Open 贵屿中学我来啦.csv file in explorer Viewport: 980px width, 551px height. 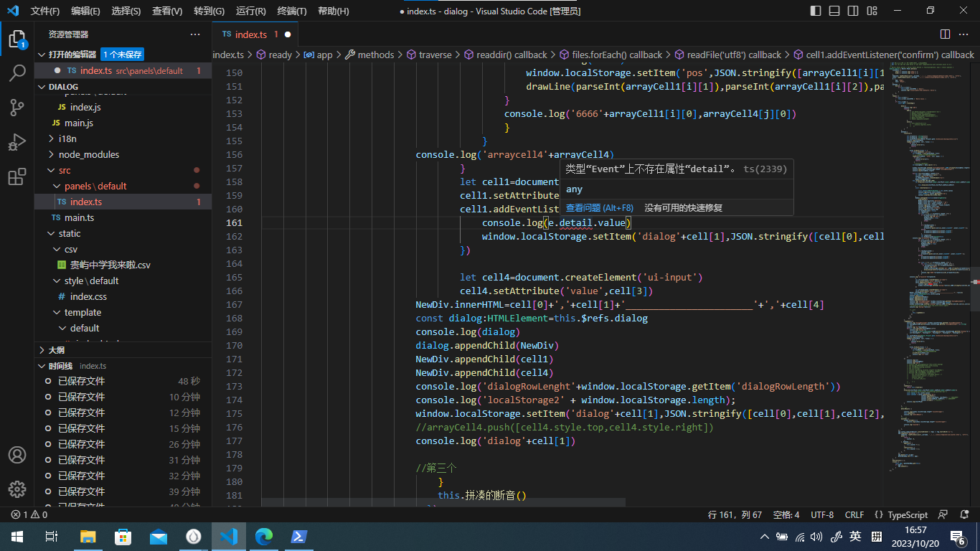pyautogui.click(x=110, y=265)
